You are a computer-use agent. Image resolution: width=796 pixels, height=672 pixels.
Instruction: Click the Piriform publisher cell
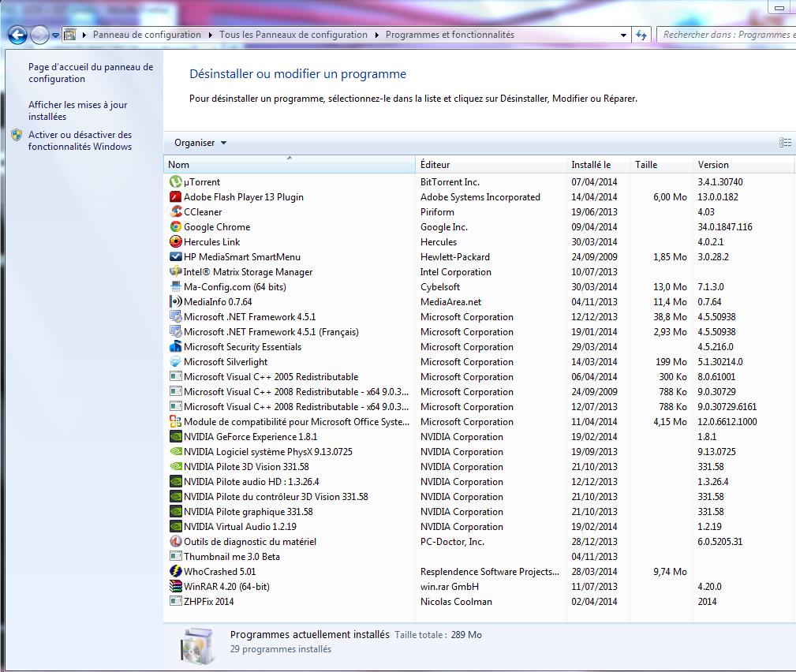click(x=437, y=212)
